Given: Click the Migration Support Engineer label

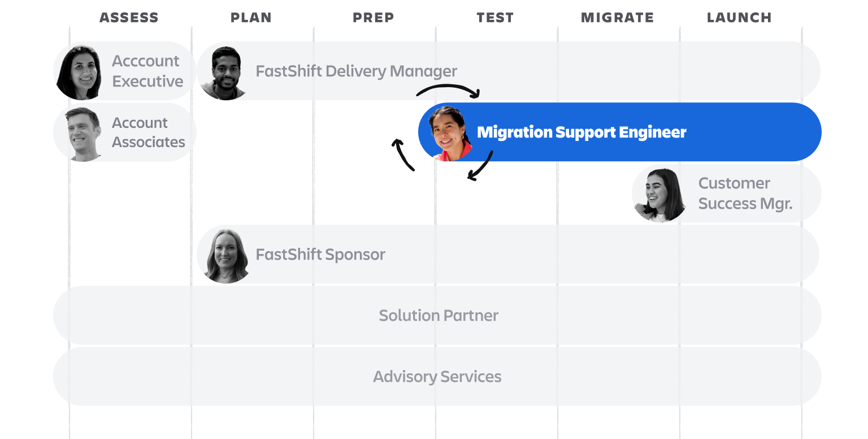Looking at the screenshot, I should pos(581,132).
